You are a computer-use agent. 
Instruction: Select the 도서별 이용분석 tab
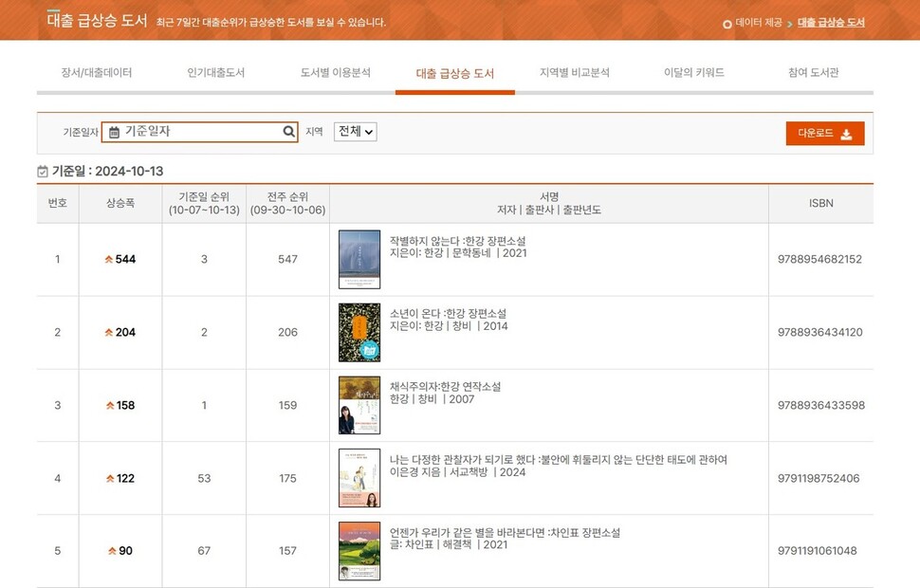[x=336, y=73]
